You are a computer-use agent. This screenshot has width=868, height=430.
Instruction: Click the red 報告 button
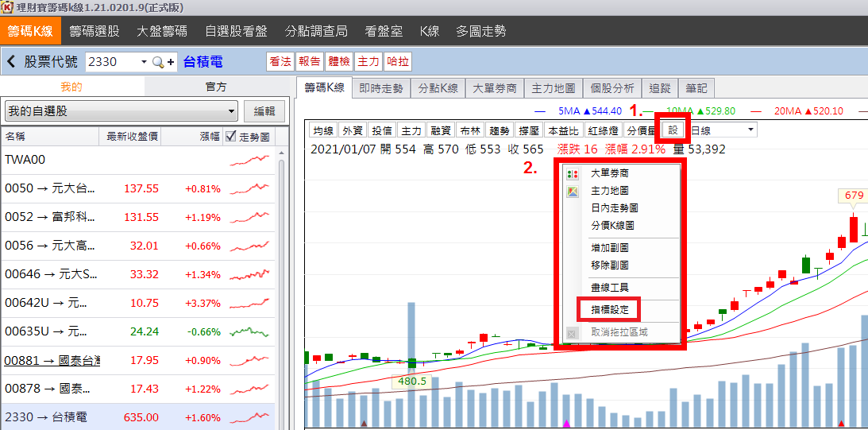(x=310, y=62)
